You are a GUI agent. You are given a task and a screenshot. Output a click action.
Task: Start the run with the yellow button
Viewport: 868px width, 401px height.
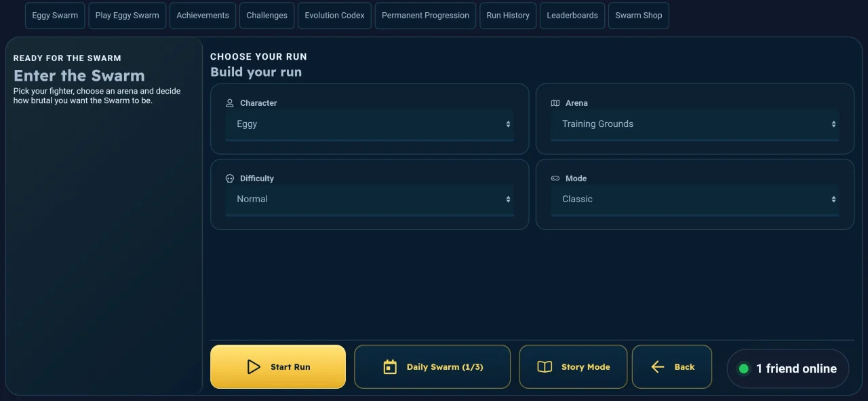[278, 367]
